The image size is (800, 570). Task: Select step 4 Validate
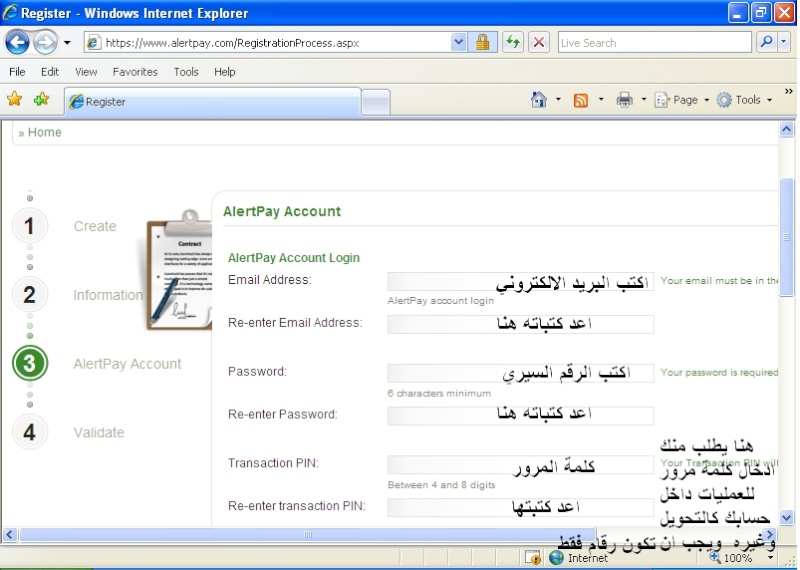pos(30,432)
